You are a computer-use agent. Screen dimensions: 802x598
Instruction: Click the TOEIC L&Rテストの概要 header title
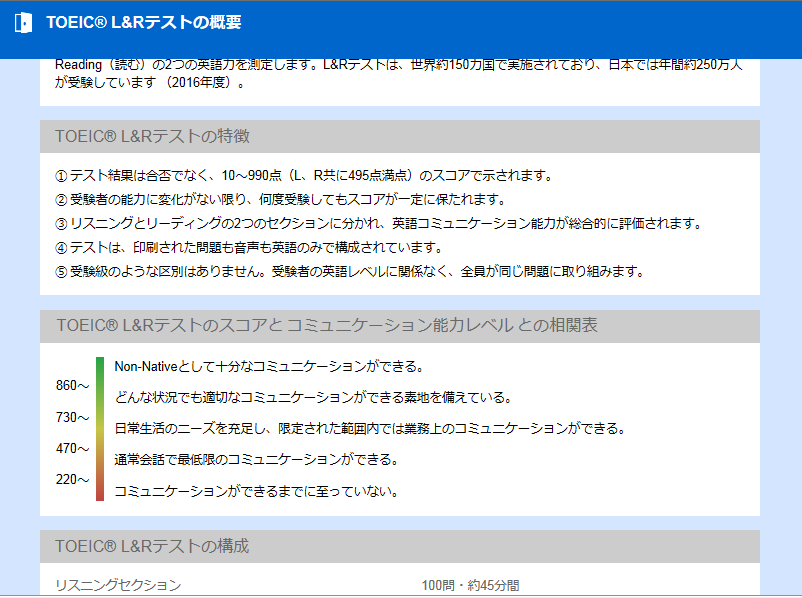(x=144, y=22)
